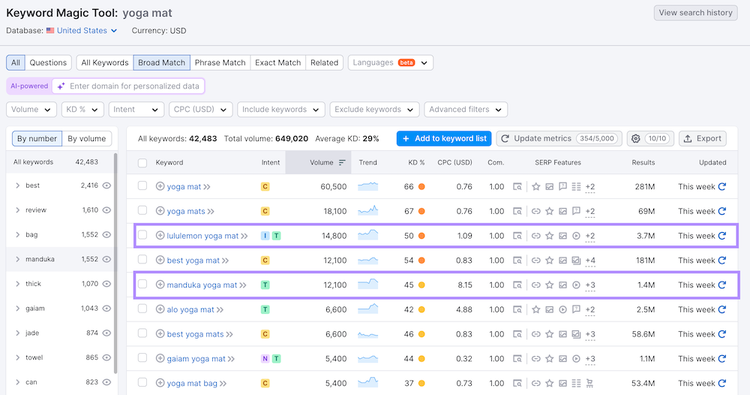Click reviews star icon in yoga mat row

[x=536, y=187]
